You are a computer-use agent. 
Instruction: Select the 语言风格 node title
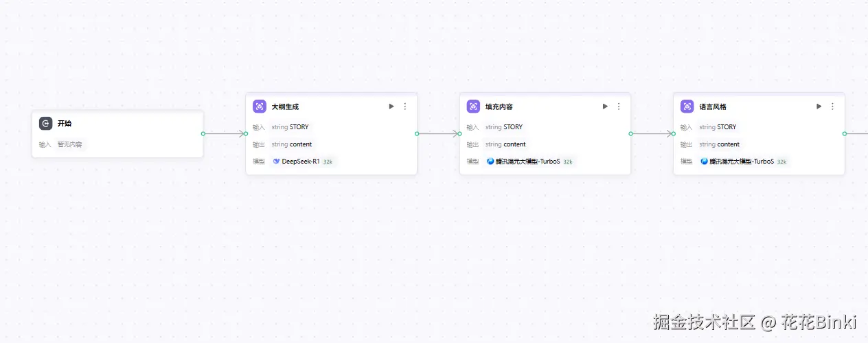[713, 107]
